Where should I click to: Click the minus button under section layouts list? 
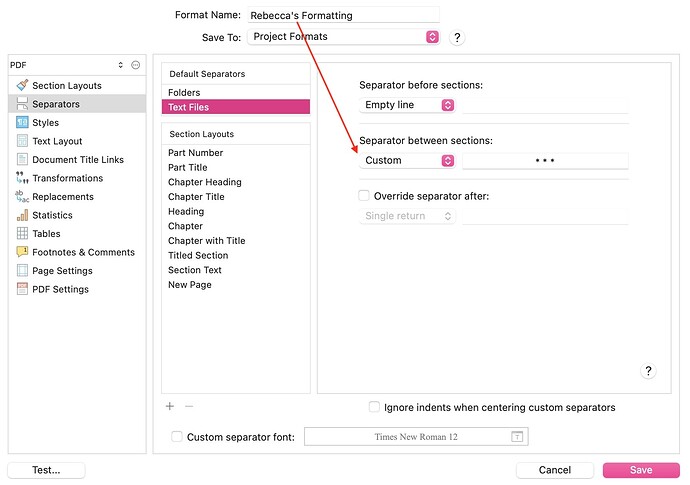coord(189,406)
